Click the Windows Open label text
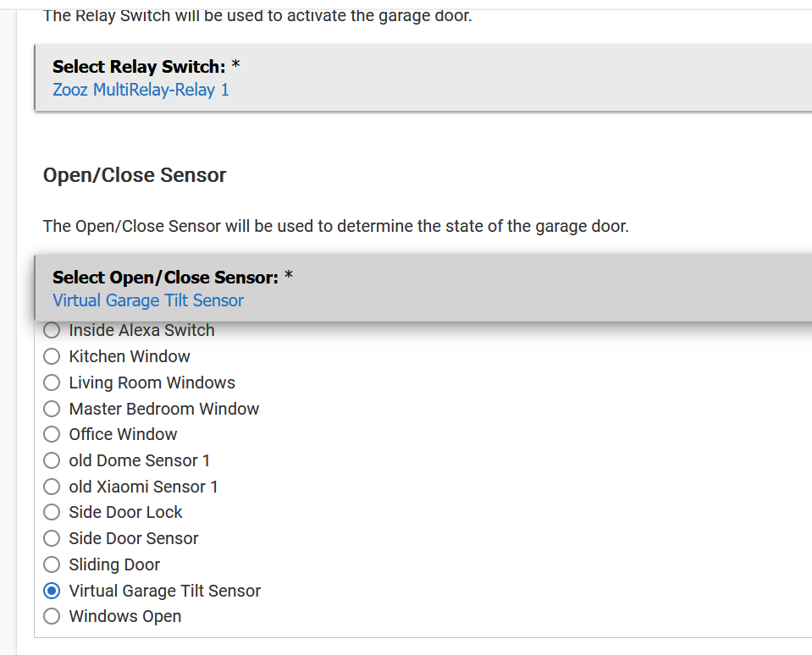 coord(125,617)
